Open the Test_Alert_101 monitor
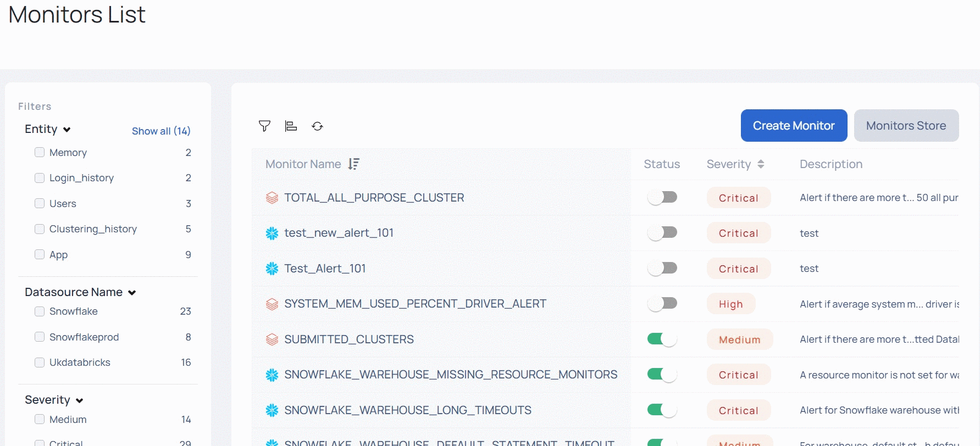 325,269
